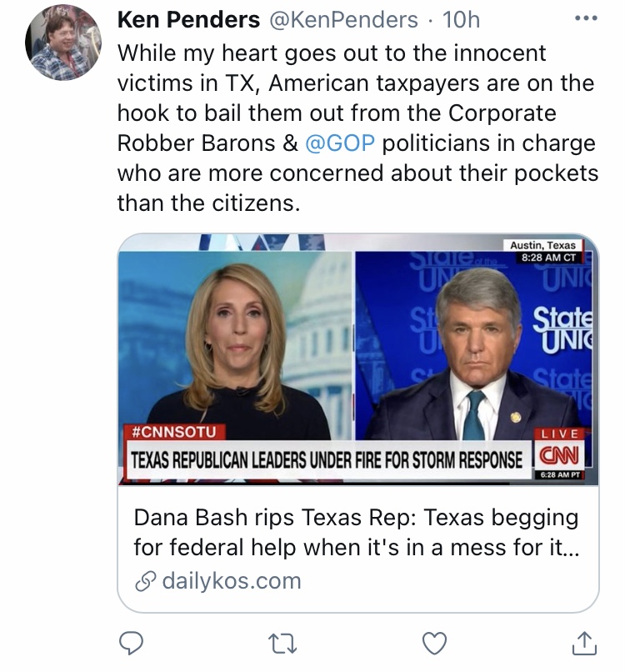The image size is (625, 672).
Task: Open the CNN interview preview image
Action: pyautogui.click(x=358, y=359)
